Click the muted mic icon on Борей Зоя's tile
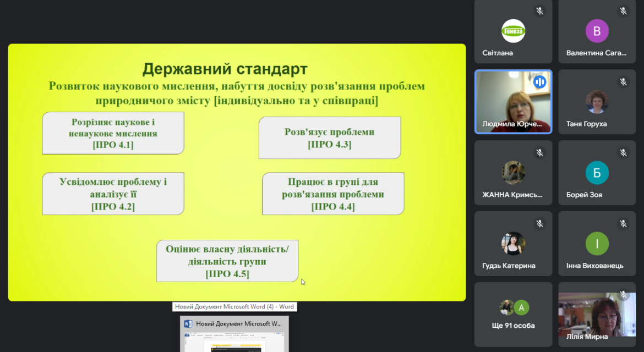The height and width of the screenshot is (352, 644). click(623, 153)
